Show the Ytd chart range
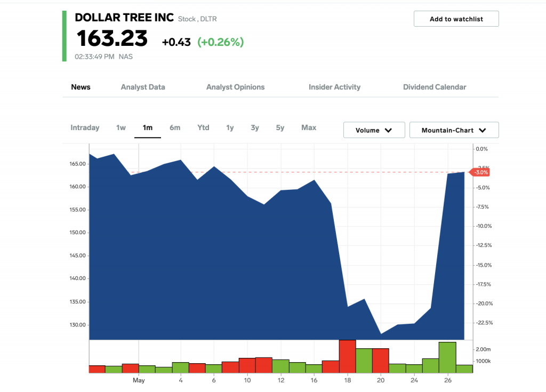Viewport: 546px width, 392px height. pos(203,127)
